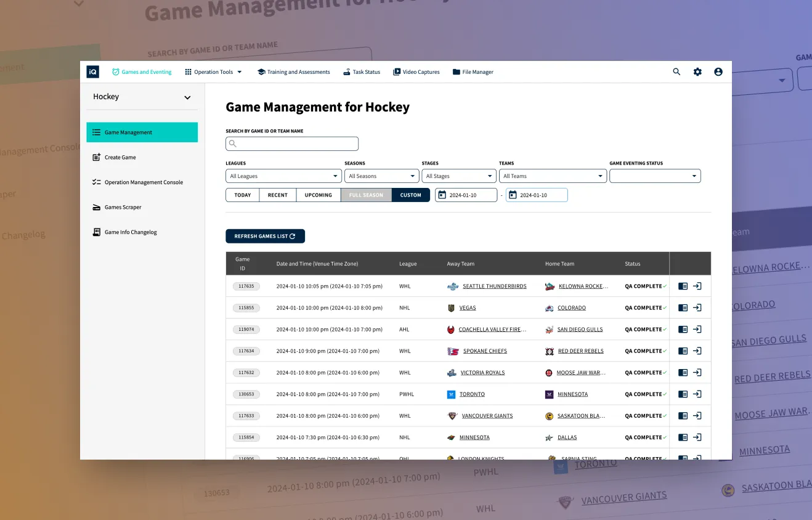Click enter-game arrow icon for game 117632
The image size is (812, 520).
pos(697,372)
